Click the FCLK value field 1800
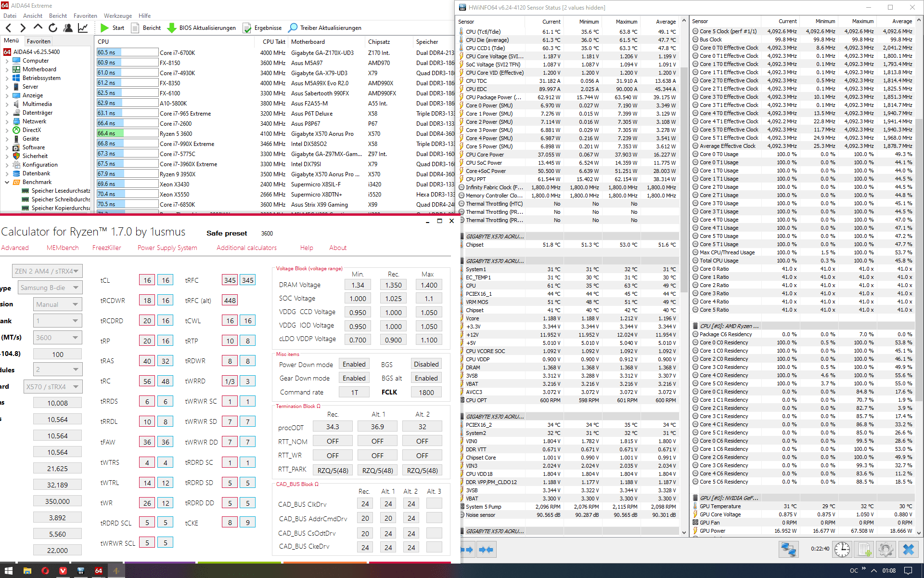This screenshot has width=924, height=578. point(426,392)
